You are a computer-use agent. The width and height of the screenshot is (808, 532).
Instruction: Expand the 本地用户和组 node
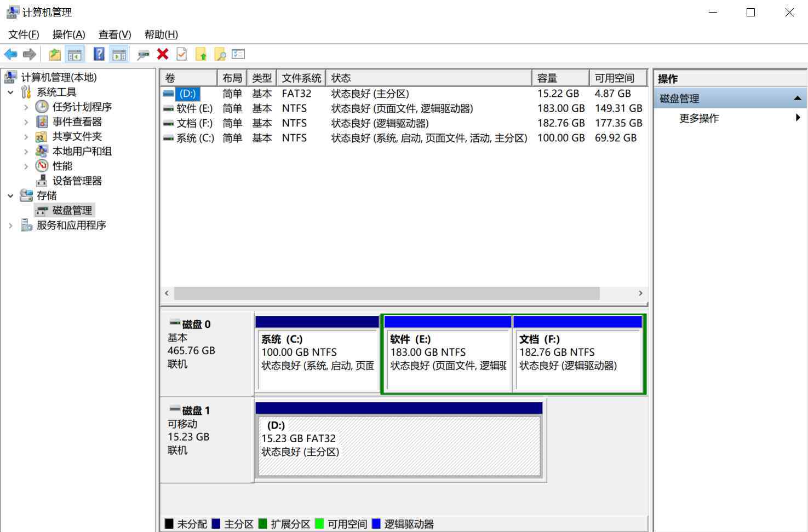(26, 152)
